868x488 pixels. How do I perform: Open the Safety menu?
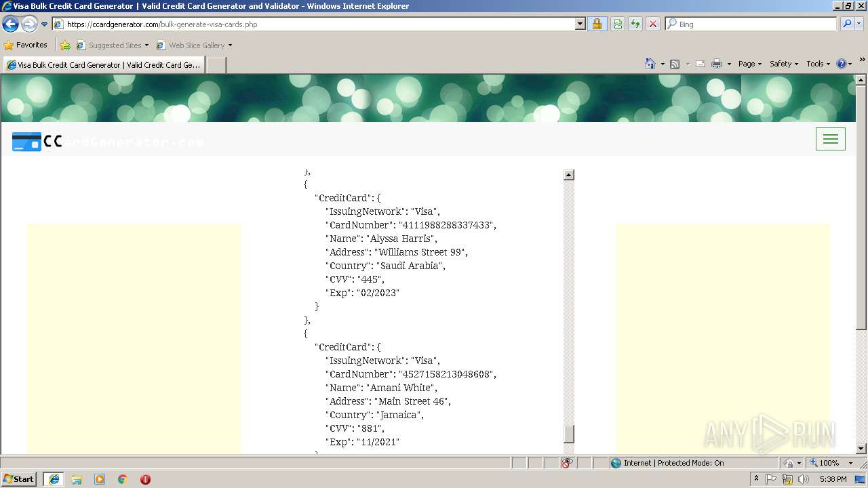784,64
